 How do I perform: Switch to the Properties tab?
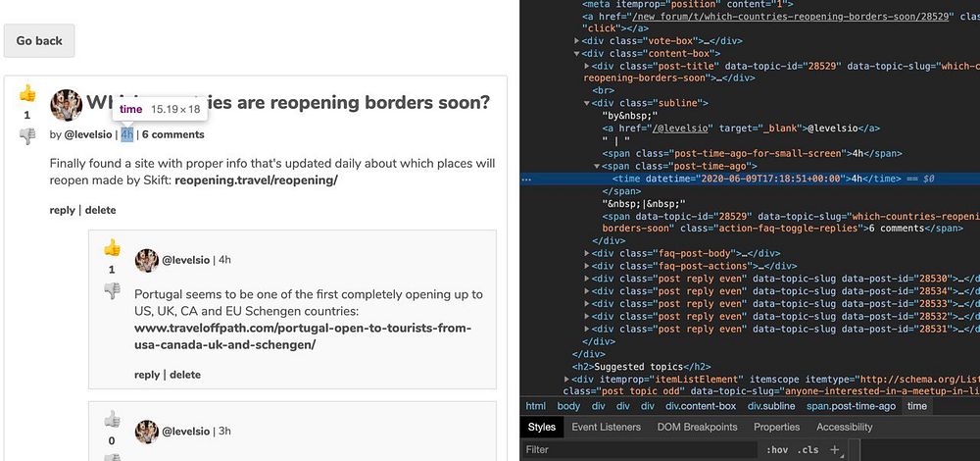coord(776,428)
